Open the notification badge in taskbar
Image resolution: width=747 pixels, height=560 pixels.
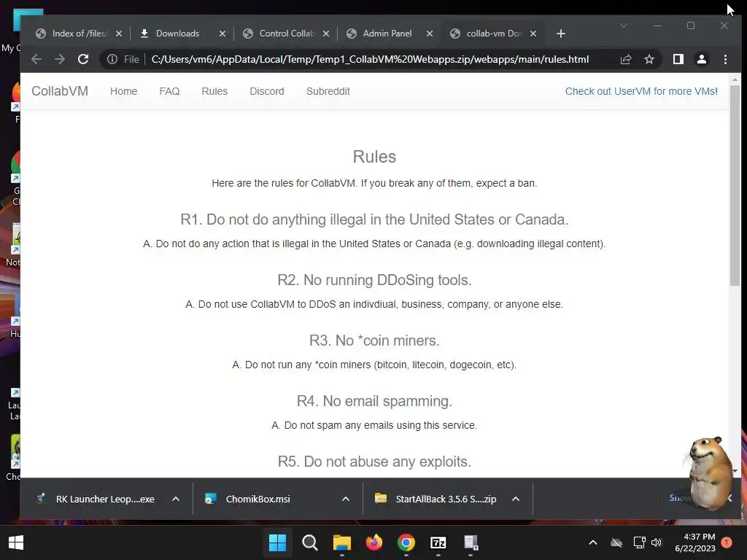(x=727, y=542)
